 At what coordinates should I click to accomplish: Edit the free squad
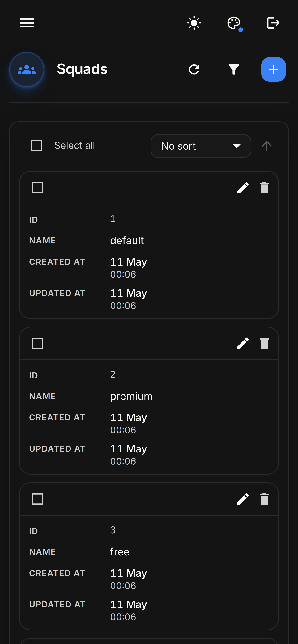[x=243, y=499]
